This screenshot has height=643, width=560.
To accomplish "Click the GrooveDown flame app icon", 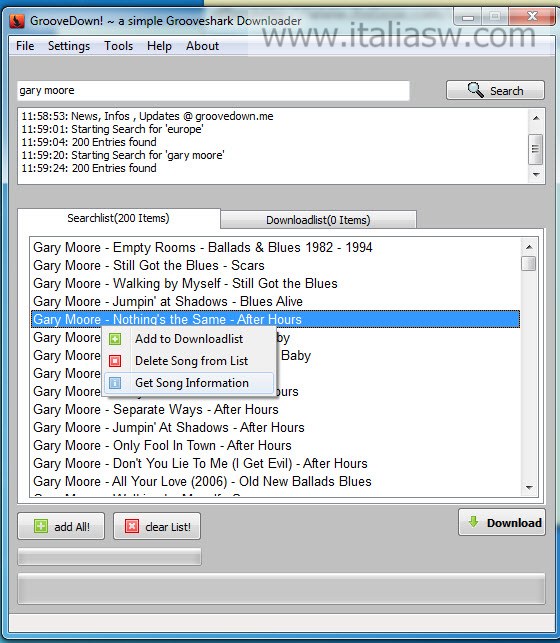I will click(x=17, y=21).
